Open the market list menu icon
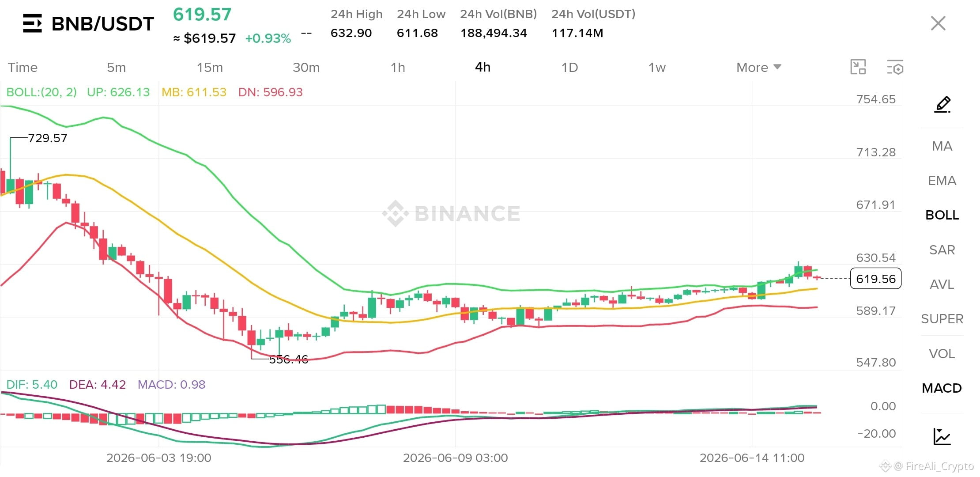 (32, 23)
